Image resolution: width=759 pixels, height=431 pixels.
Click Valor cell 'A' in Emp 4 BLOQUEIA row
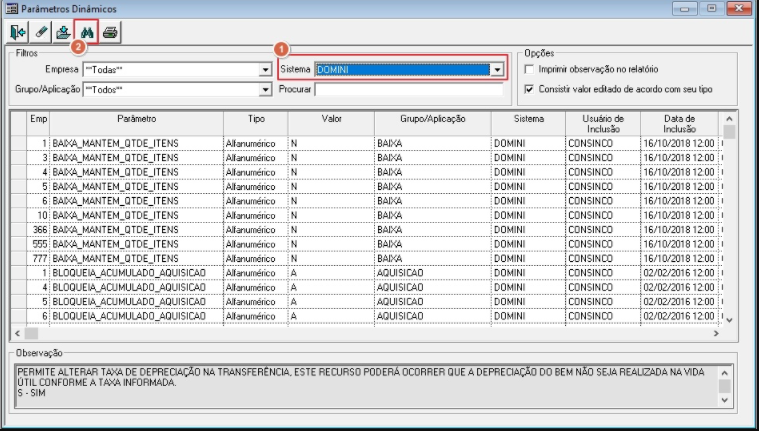(x=331, y=287)
